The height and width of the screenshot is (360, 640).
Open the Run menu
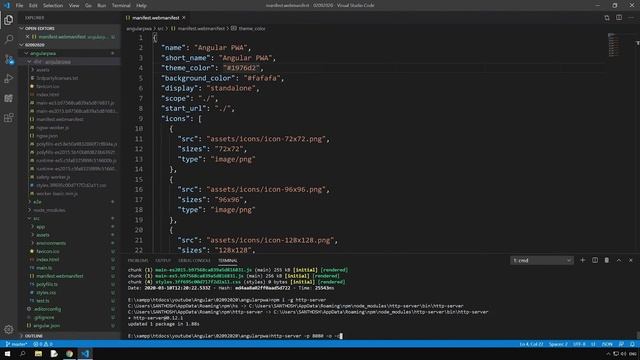(x=102, y=5)
